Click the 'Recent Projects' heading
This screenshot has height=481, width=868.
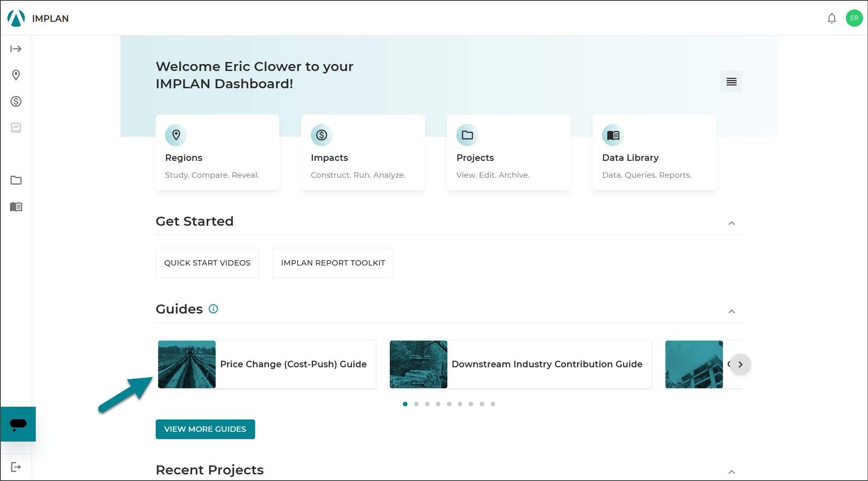point(210,470)
